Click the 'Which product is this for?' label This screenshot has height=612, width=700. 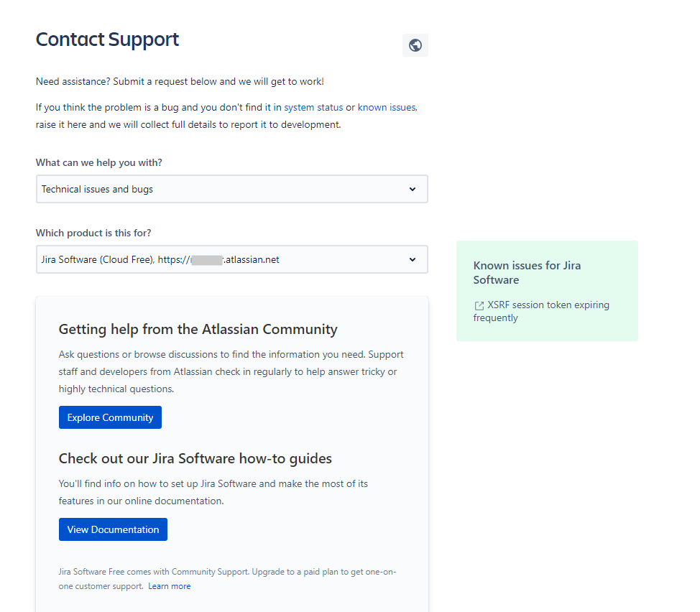[x=93, y=233]
